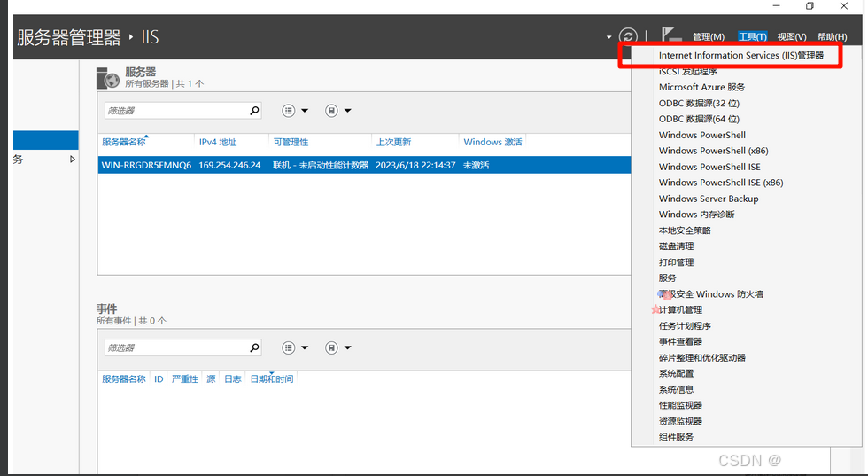Click the refresh icon in header
868x476 pixels.
pyautogui.click(x=628, y=36)
